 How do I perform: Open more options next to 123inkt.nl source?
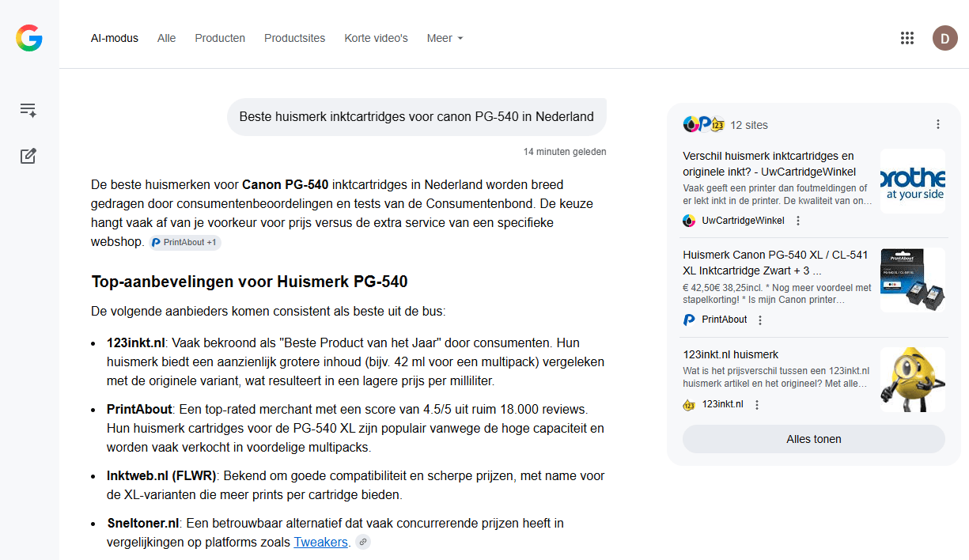coord(757,405)
